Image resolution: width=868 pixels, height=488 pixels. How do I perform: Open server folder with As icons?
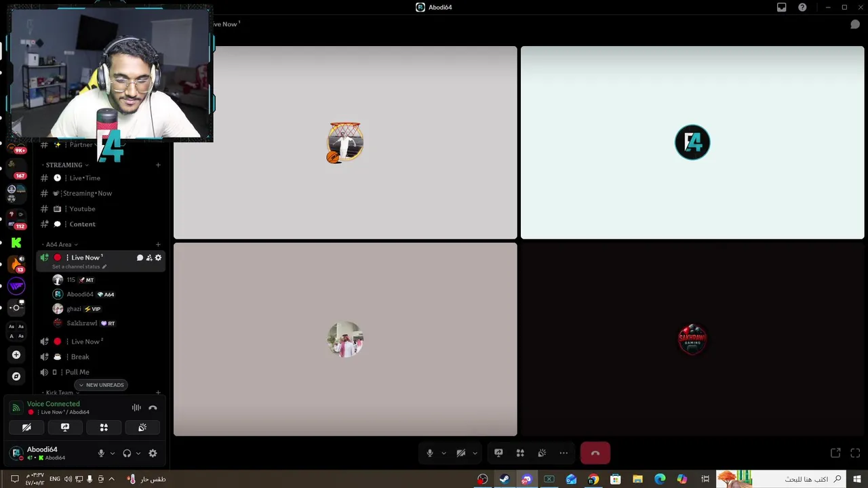pyautogui.click(x=16, y=331)
